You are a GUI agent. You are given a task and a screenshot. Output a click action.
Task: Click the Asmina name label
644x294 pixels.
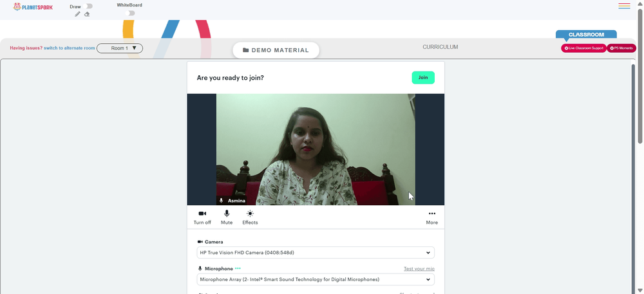pos(236,201)
